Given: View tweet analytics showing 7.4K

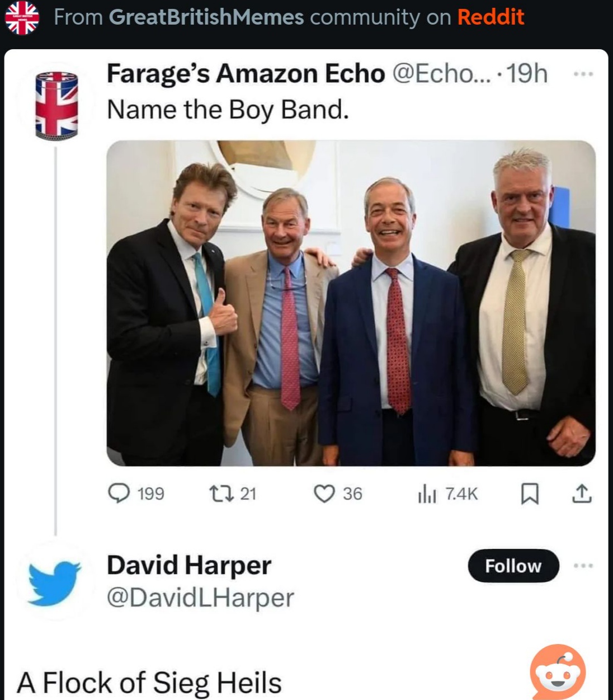Looking at the screenshot, I should [427, 494].
